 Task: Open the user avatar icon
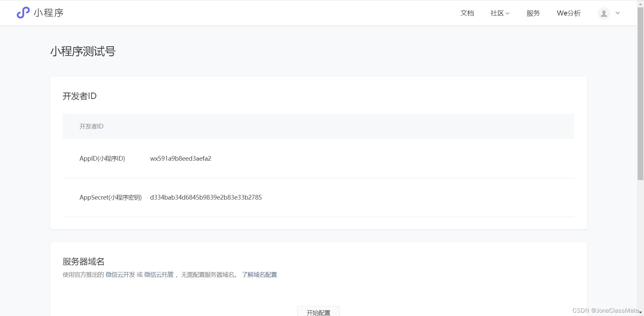point(604,13)
